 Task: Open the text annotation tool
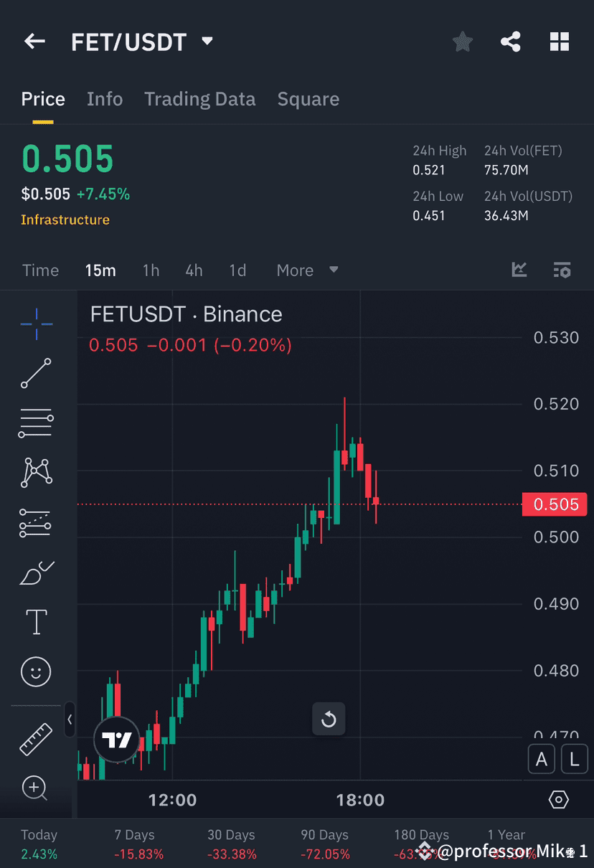point(36,622)
